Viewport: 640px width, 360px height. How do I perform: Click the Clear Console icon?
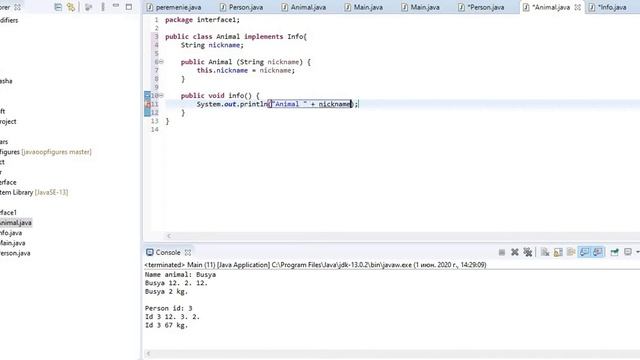tap(545, 252)
